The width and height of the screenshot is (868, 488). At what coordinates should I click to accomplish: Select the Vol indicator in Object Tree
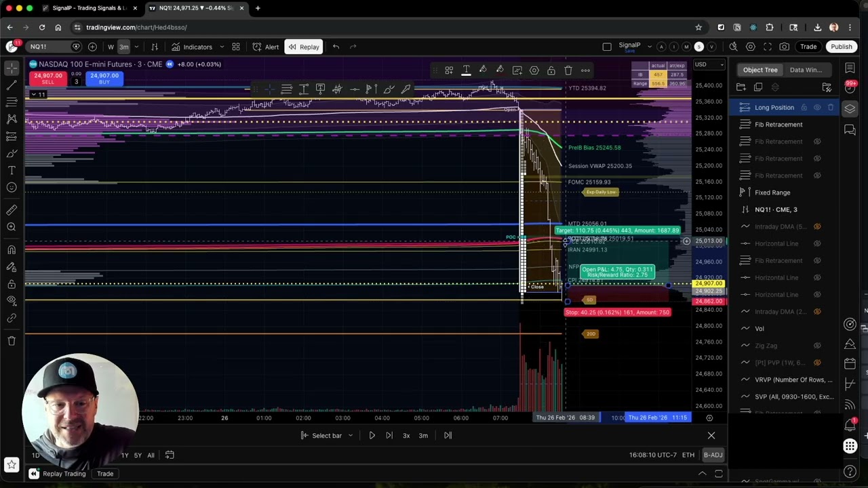(x=759, y=329)
